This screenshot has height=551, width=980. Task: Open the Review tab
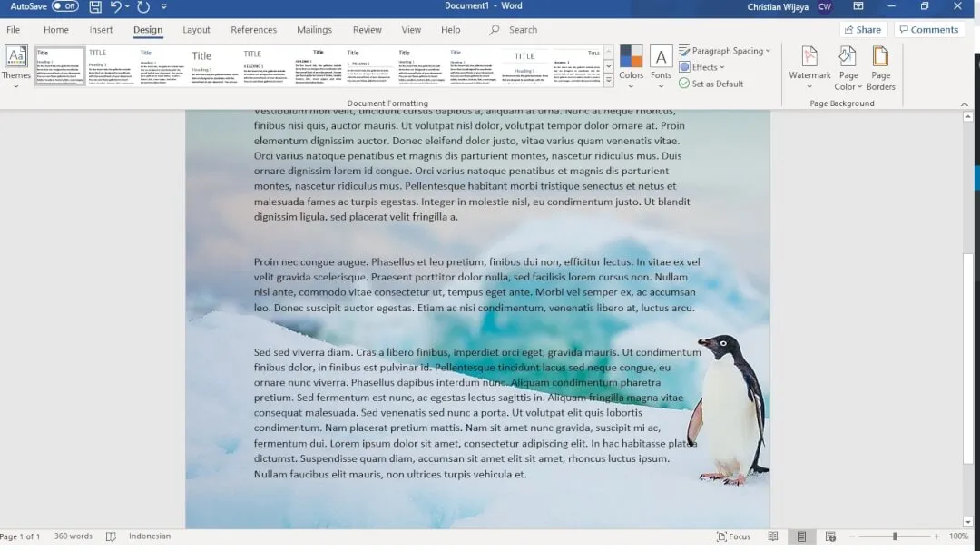(x=367, y=29)
